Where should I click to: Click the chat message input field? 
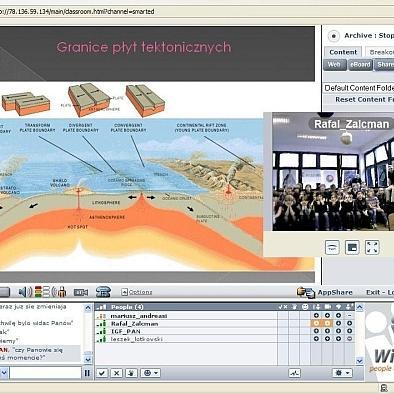(x=45, y=373)
